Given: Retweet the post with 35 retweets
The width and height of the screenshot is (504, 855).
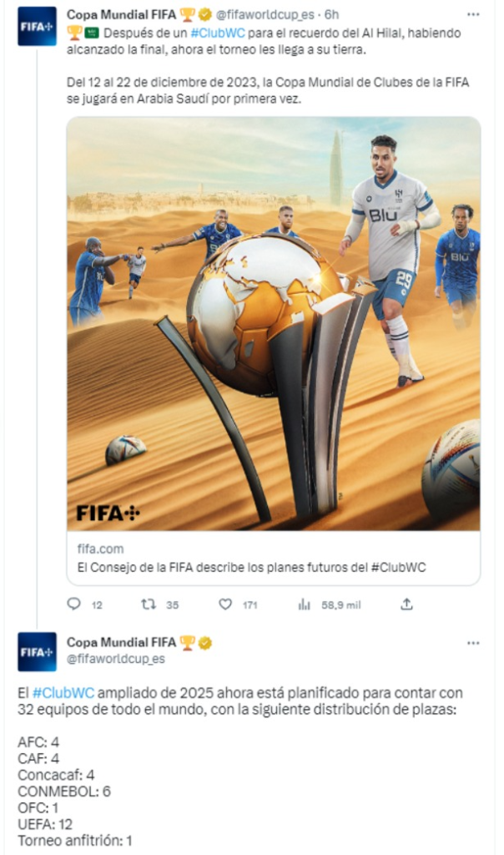Looking at the screenshot, I should click(x=149, y=605).
